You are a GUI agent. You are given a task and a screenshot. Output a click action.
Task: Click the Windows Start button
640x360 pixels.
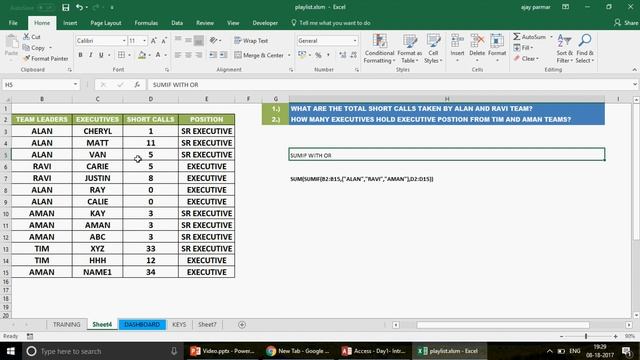coord(11,351)
